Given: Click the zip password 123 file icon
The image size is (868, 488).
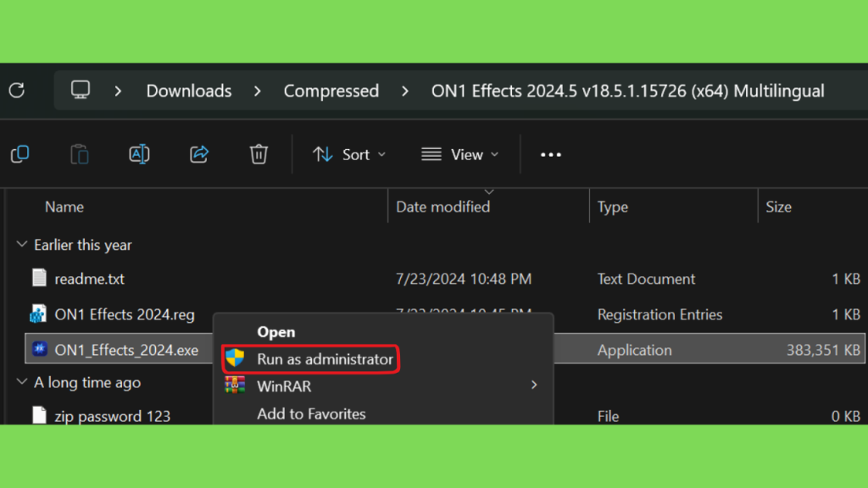Looking at the screenshot, I should [39, 415].
